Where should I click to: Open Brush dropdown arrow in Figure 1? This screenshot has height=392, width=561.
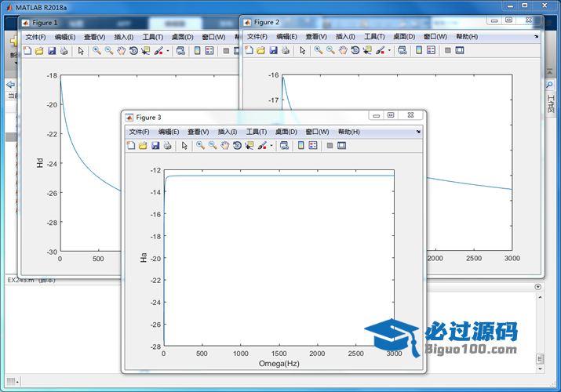pos(167,51)
